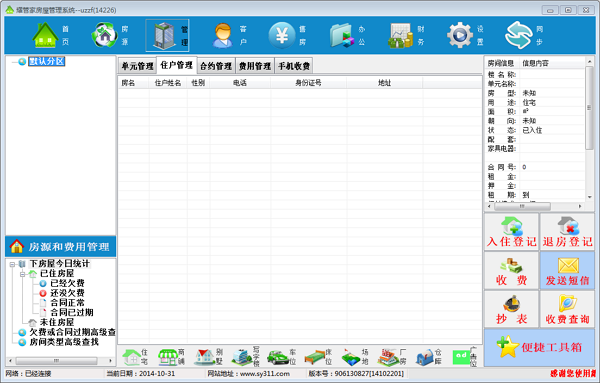This screenshot has height=383, width=600.
Task: Filter by 仓库 warehouse icon
Action: point(429,357)
